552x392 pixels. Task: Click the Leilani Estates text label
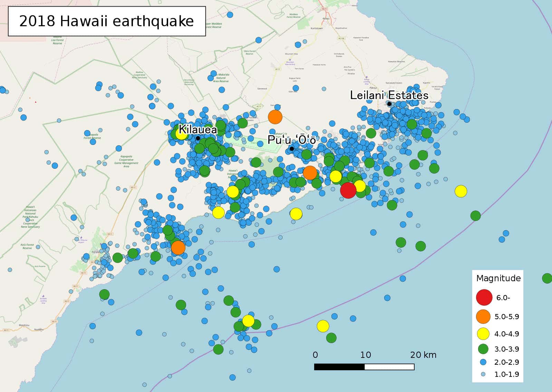click(389, 95)
